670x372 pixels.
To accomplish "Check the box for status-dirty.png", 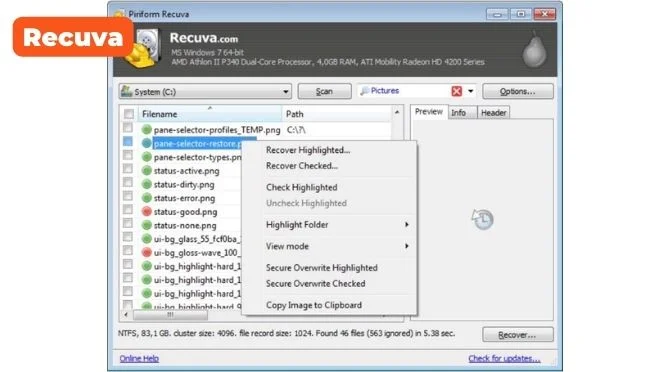I will click(x=128, y=182).
